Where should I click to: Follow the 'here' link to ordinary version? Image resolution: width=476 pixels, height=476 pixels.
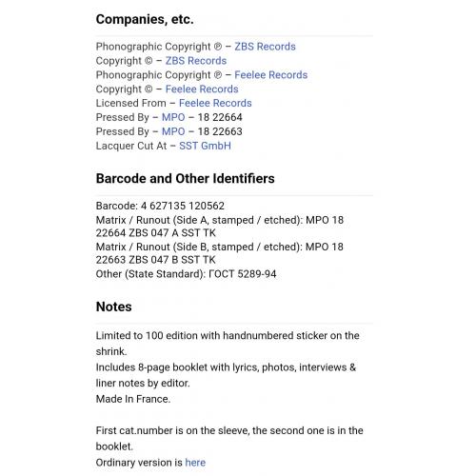point(195,463)
